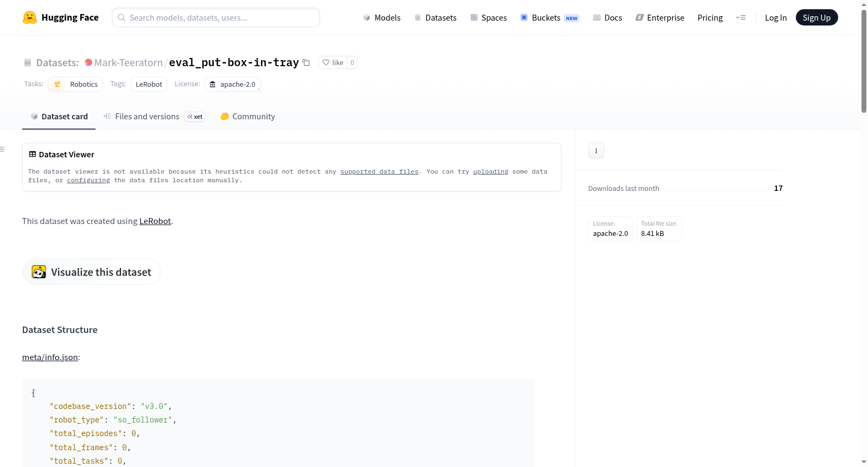Copy the dataset name with the copy icon

point(306,62)
